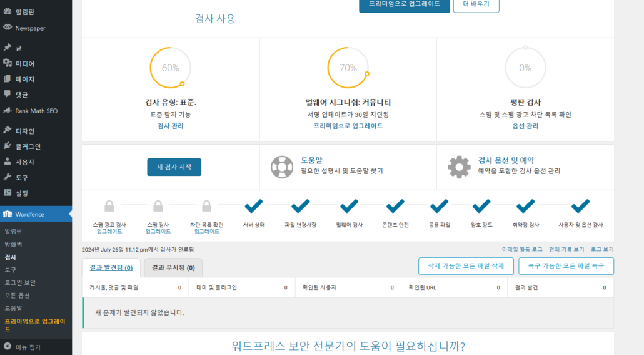
Task: Click the Newspaper theme icon
Action: (8, 28)
